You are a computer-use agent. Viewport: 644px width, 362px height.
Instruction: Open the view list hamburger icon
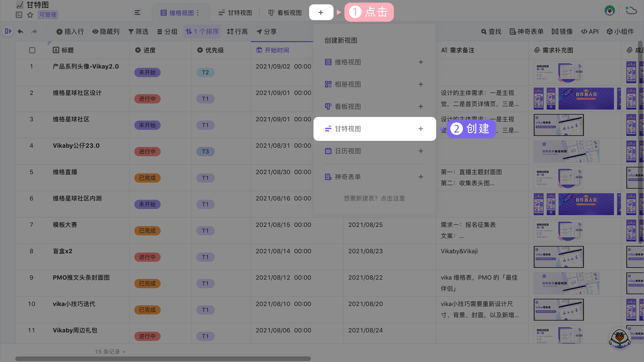(137, 13)
